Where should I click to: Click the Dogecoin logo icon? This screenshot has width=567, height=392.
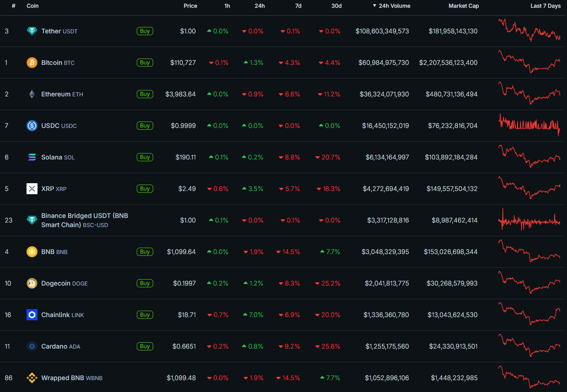point(32,283)
